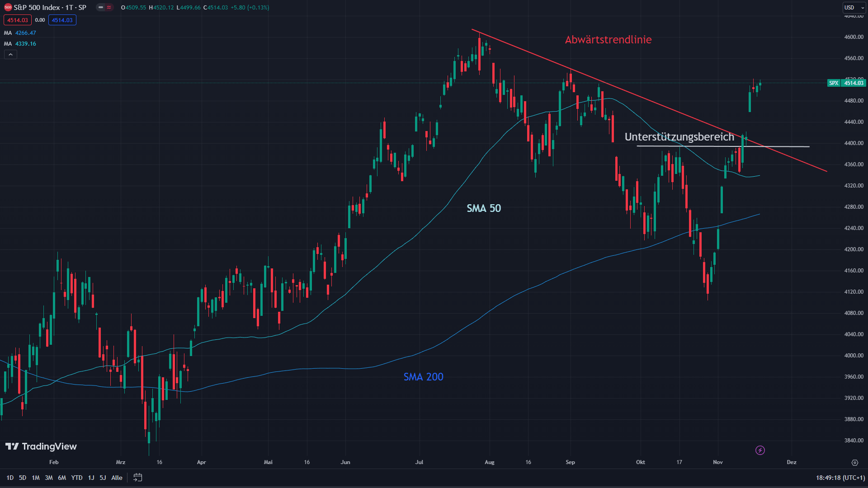Set the range to Alle

[x=117, y=478]
